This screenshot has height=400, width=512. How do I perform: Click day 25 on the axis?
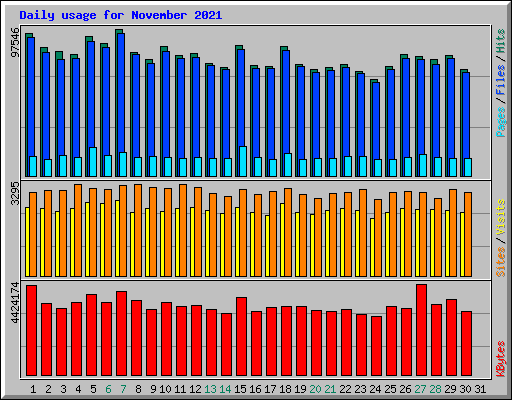[x=390, y=389]
